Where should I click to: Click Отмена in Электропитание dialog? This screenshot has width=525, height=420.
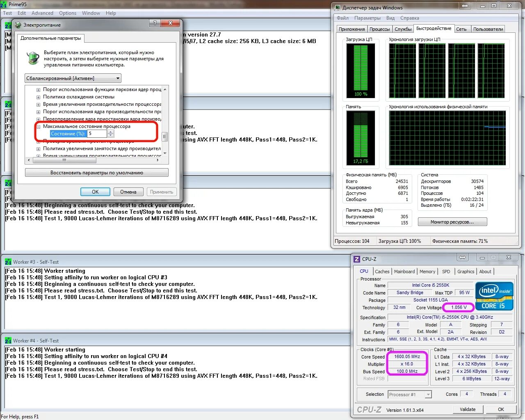128,192
